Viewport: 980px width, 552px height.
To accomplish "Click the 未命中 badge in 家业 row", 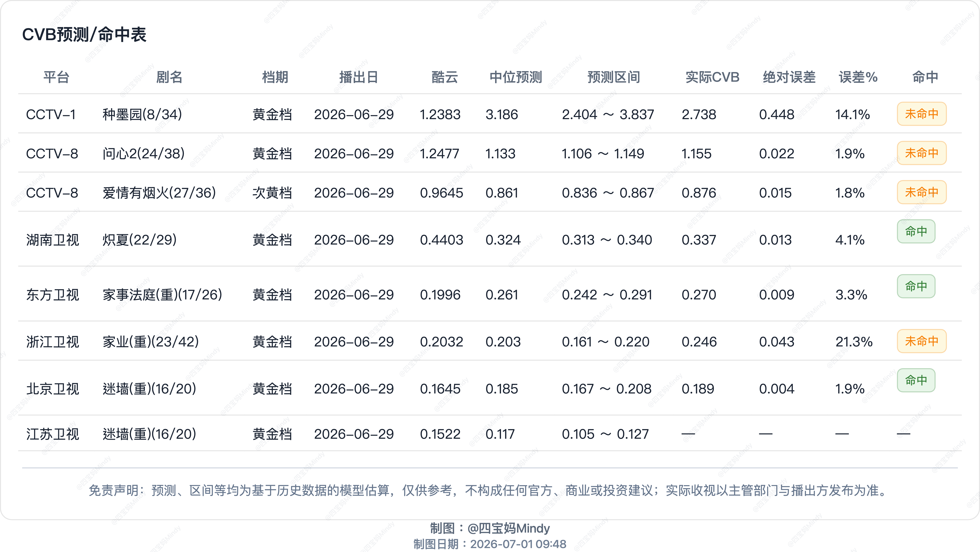I will pos(922,341).
